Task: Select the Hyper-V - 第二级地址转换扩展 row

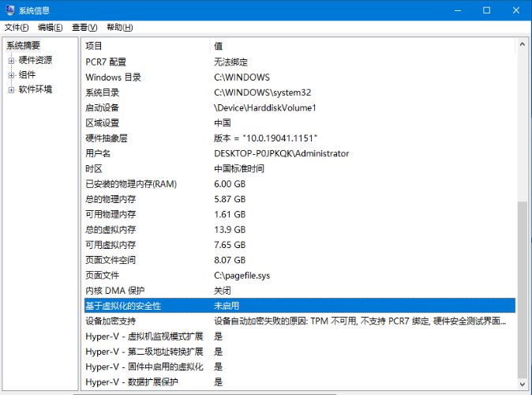Action: pos(300,352)
